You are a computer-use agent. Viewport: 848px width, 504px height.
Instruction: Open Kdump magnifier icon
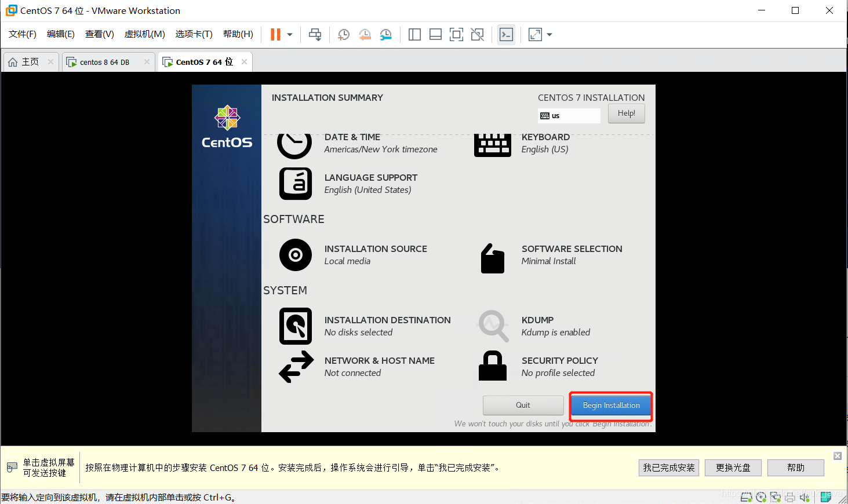point(493,326)
